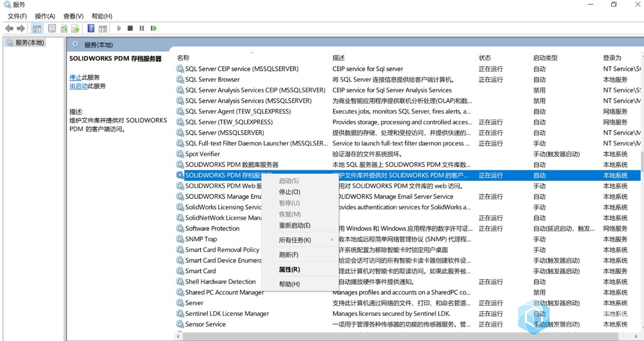Image resolution: width=644 pixels, height=341 pixels.
Task: Click gear icon of Shared PC Account Manager
Action: (180, 292)
